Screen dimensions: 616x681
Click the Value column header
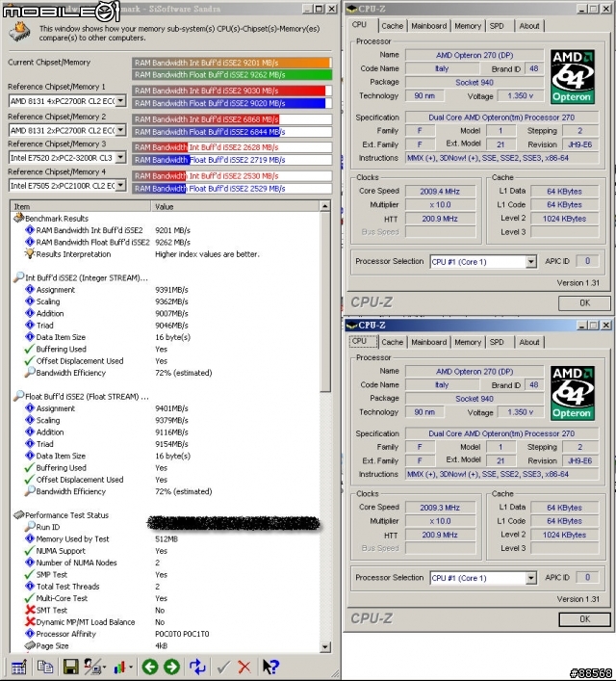tap(235, 207)
